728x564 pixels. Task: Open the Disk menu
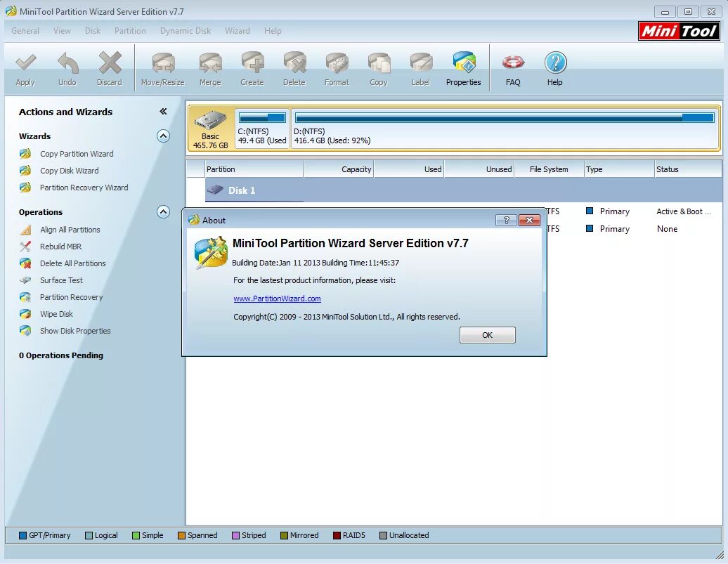pos(92,31)
